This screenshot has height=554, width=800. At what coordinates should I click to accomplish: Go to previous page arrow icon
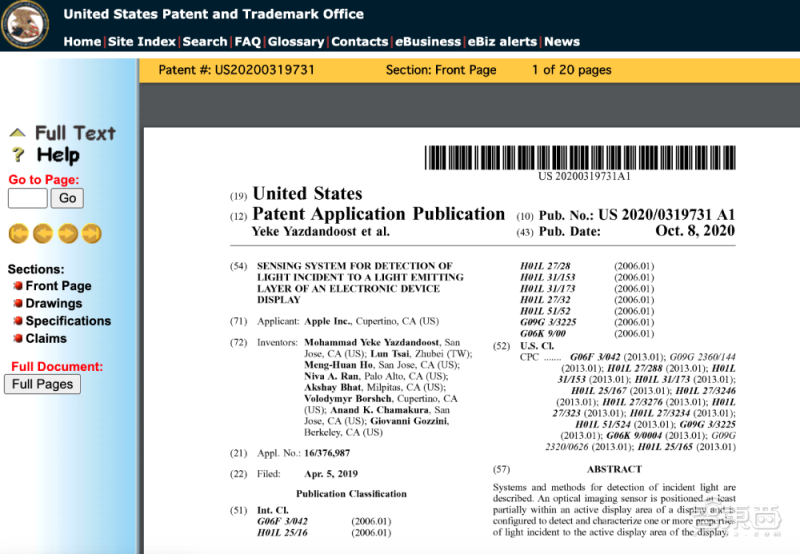(x=43, y=234)
